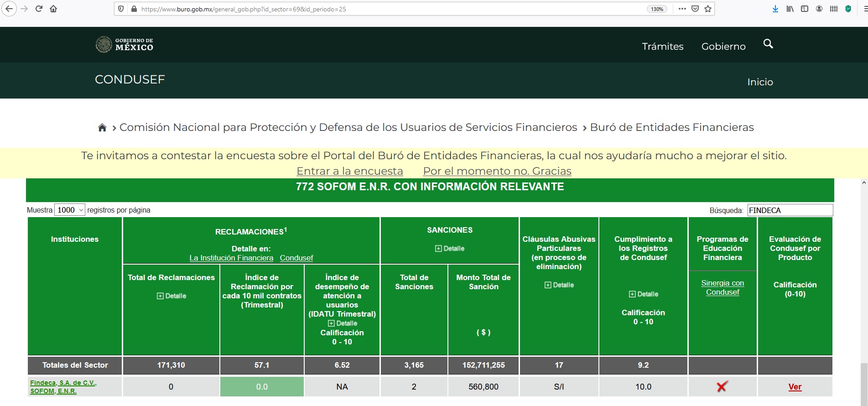Open the page actions three-dot menu
The width and height of the screenshot is (868, 406).
(x=682, y=9)
